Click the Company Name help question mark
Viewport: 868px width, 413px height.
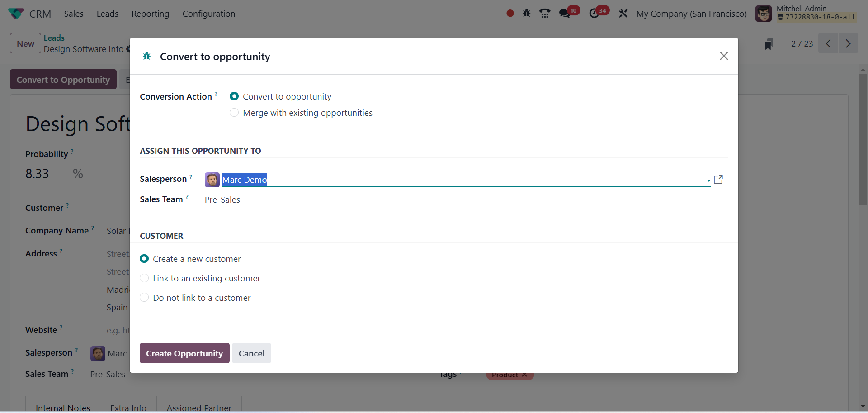pyautogui.click(x=93, y=228)
